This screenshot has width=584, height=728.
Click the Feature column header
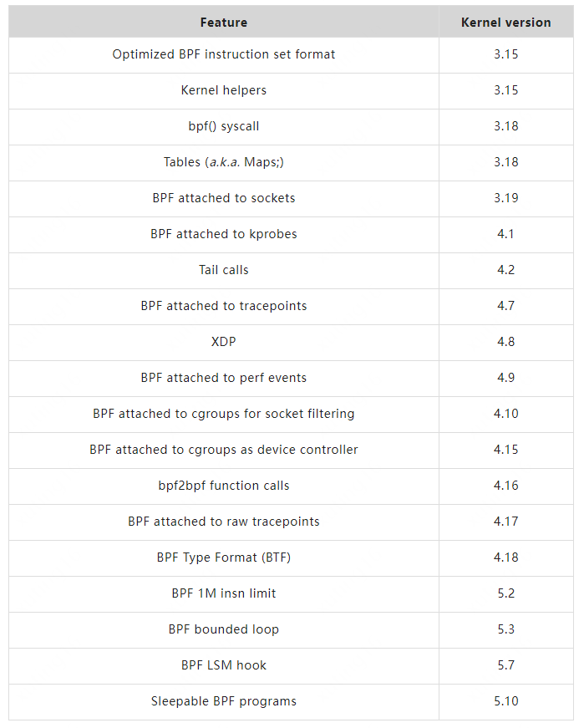(224, 23)
